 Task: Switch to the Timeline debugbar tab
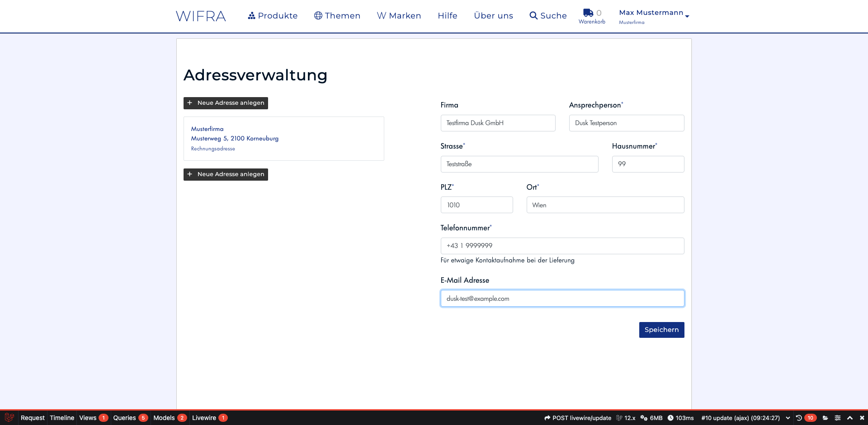(x=61, y=418)
